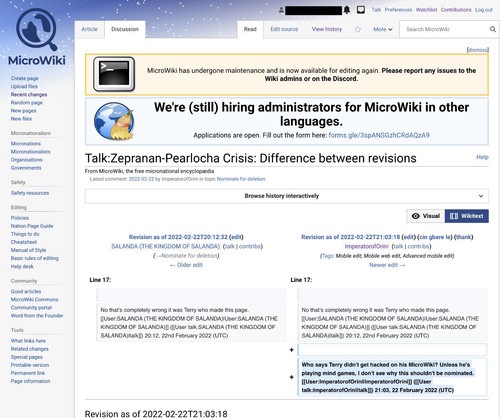
Task: Expand Browse history interactively
Action: click(x=287, y=196)
